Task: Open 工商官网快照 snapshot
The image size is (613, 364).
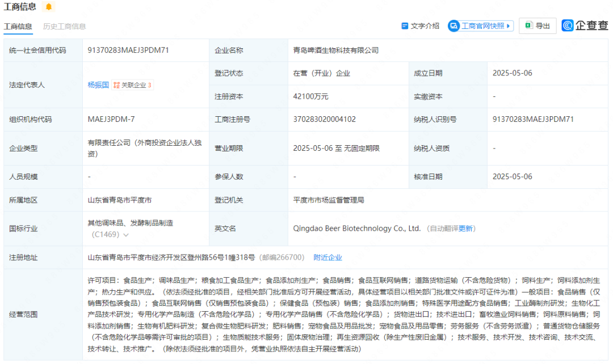Action: 481,26
